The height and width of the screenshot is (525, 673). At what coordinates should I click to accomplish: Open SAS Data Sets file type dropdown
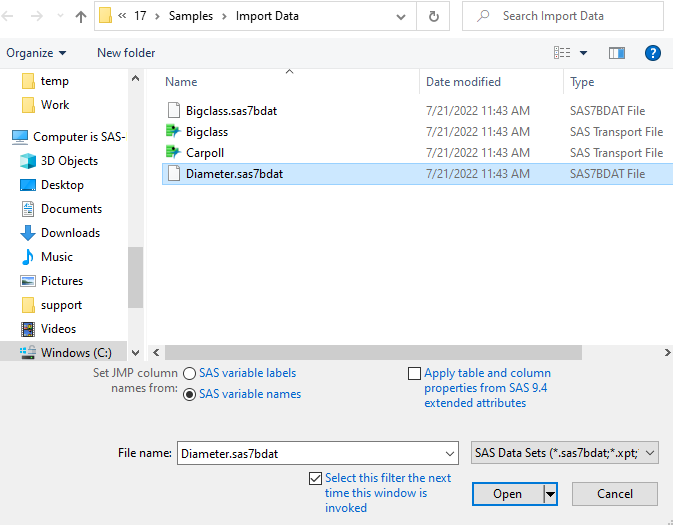click(x=564, y=453)
